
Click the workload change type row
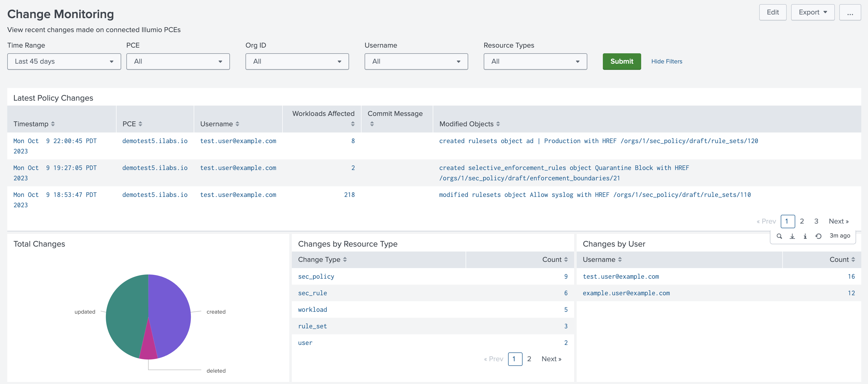pos(433,309)
